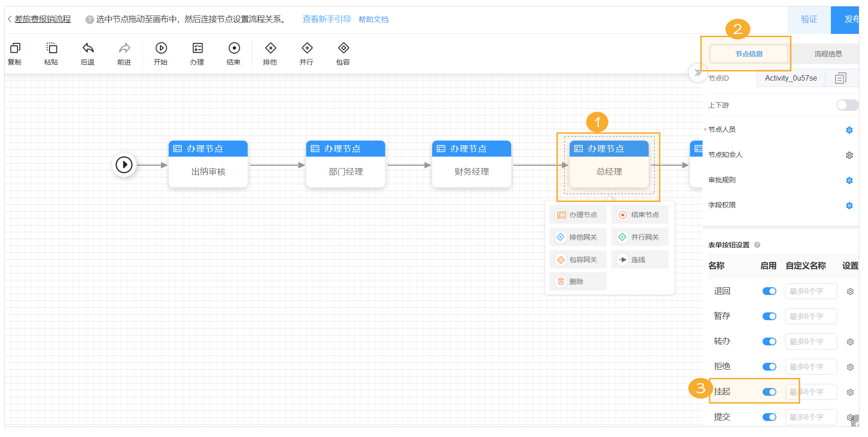Select the Start (开始) node tool
868x437 pixels.
161,48
